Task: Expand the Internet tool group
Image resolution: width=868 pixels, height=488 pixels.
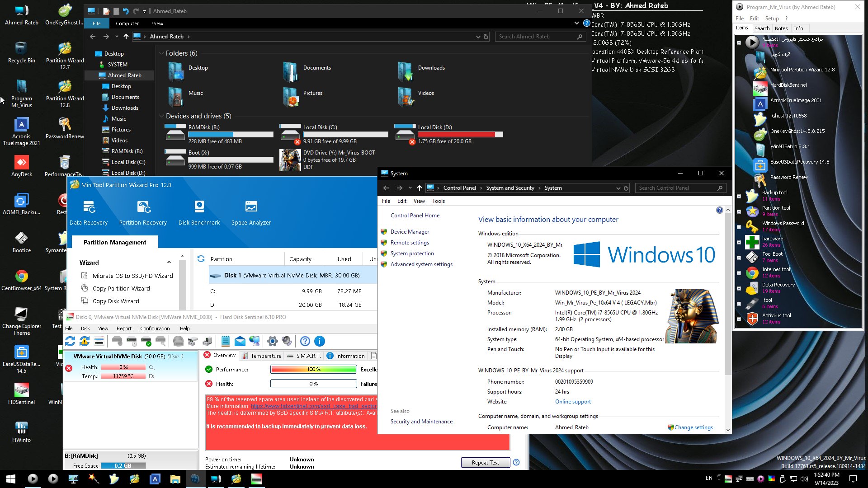Action: tap(739, 273)
